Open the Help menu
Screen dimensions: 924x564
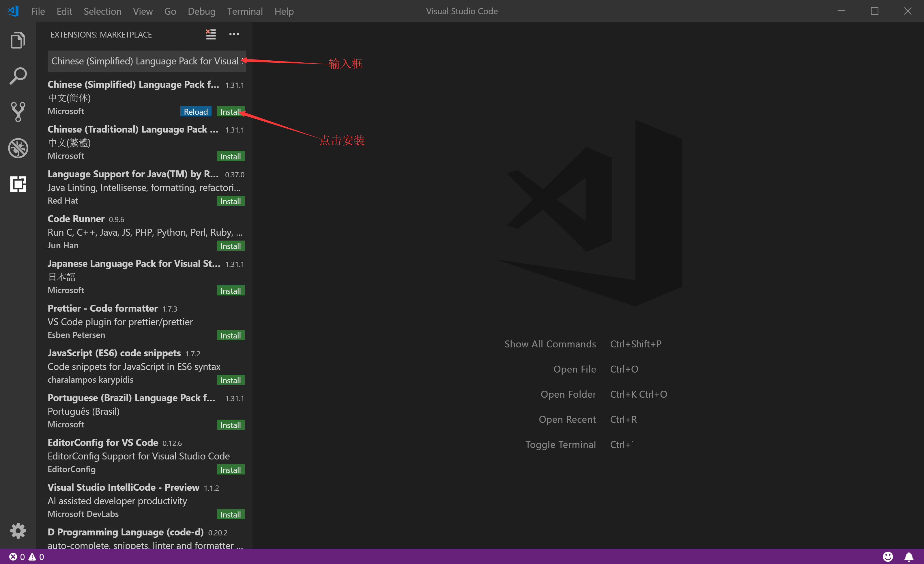click(x=284, y=11)
